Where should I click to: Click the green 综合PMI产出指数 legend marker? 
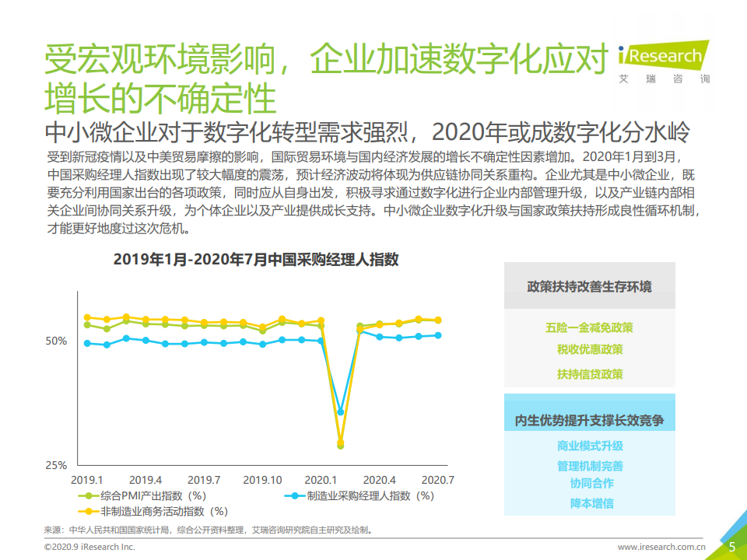(89, 496)
